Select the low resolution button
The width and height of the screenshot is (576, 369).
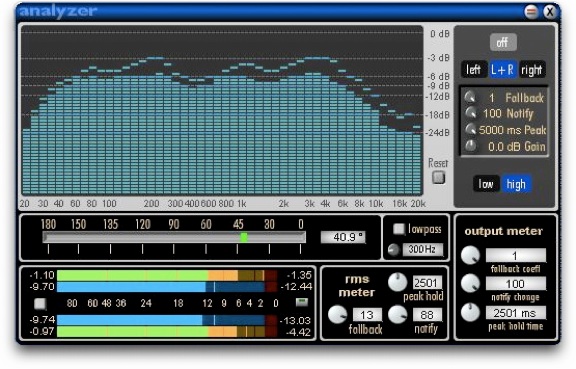[486, 184]
